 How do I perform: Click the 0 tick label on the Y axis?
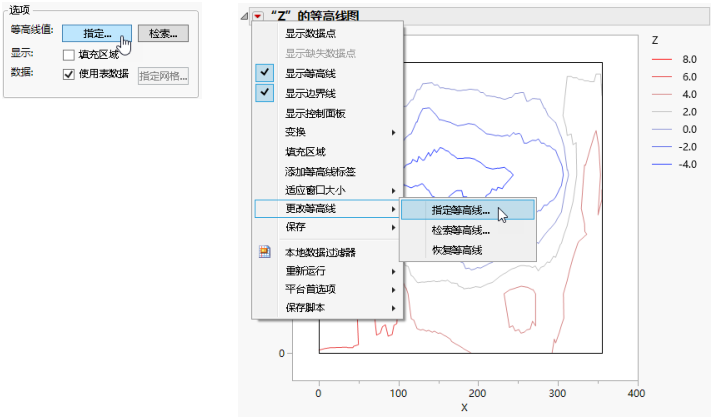282,353
